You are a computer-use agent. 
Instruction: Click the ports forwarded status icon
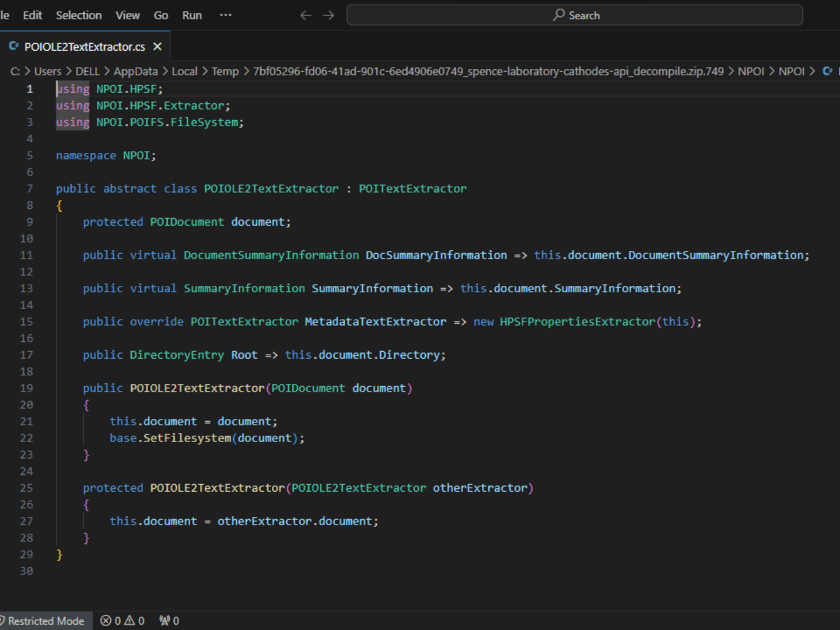pos(169,621)
